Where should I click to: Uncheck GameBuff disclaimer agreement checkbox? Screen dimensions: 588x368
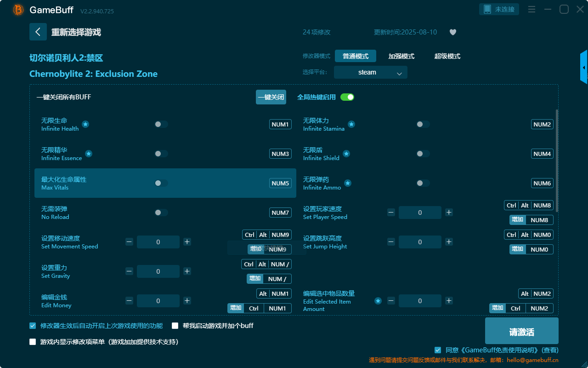(x=438, y=350)
